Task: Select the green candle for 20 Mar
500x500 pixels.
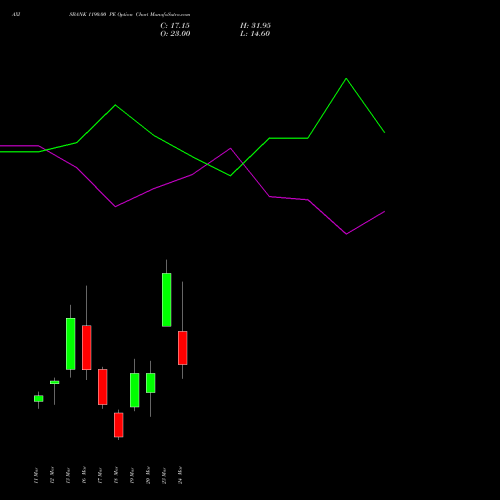Action: click(151, 383)
